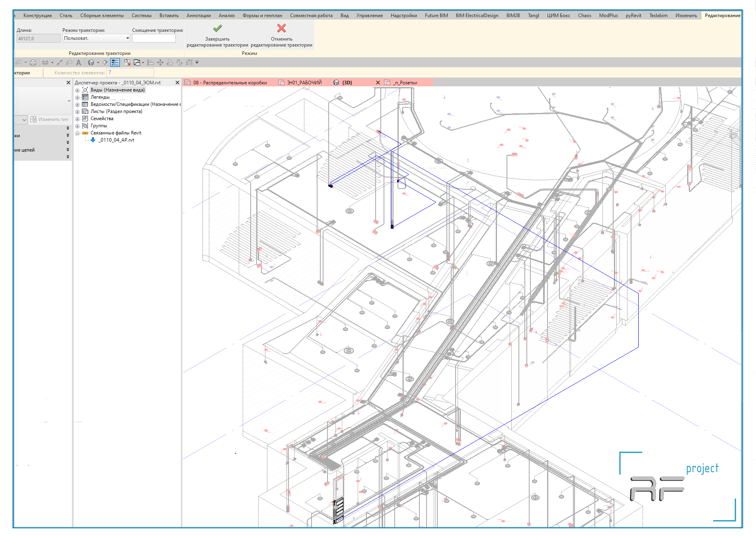Open the ModPlus ribbon tab
The width and height of the screenshot is (756, 537).
(x=608, y=16)
